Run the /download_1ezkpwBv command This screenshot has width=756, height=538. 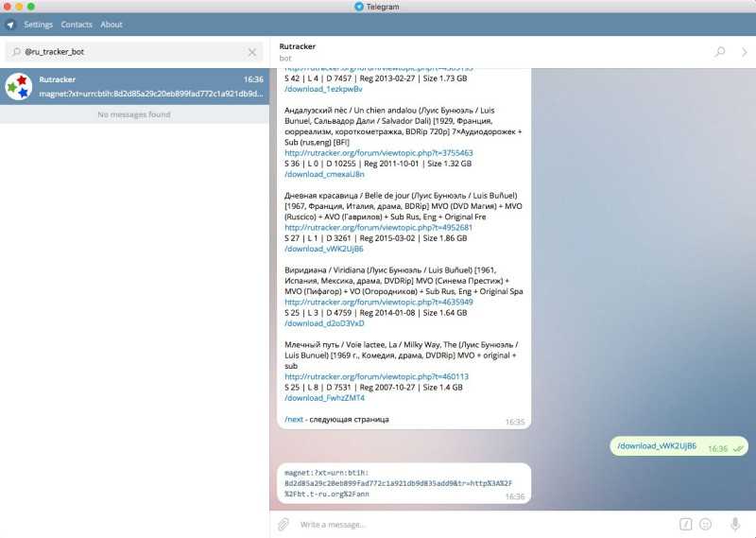click(x=323, y=89)
